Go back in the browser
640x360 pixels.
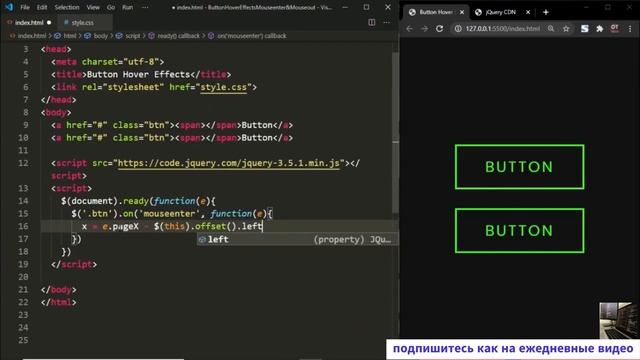pos(409,29)
